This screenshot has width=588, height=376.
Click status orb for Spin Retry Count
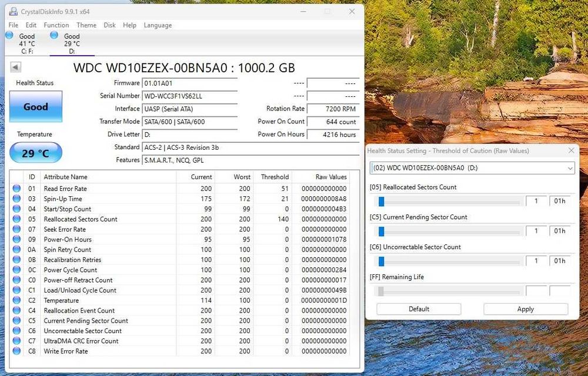(x=16, y=249)
